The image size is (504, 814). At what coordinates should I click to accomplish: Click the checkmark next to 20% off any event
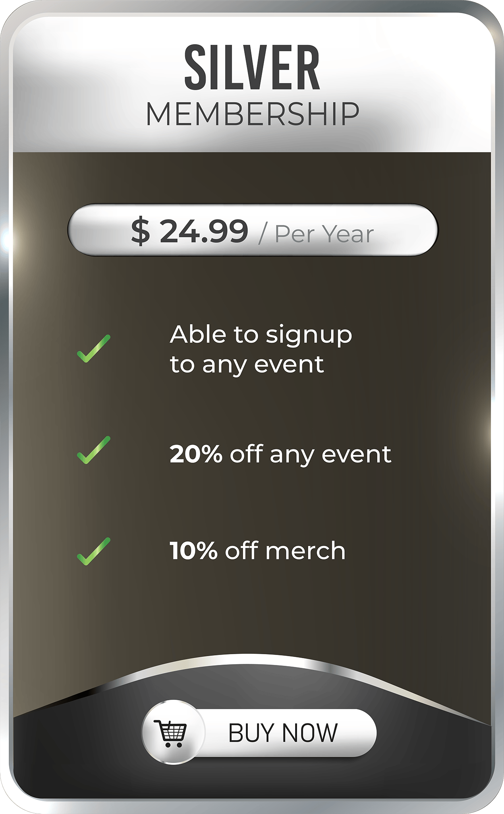tap(93, 450)
